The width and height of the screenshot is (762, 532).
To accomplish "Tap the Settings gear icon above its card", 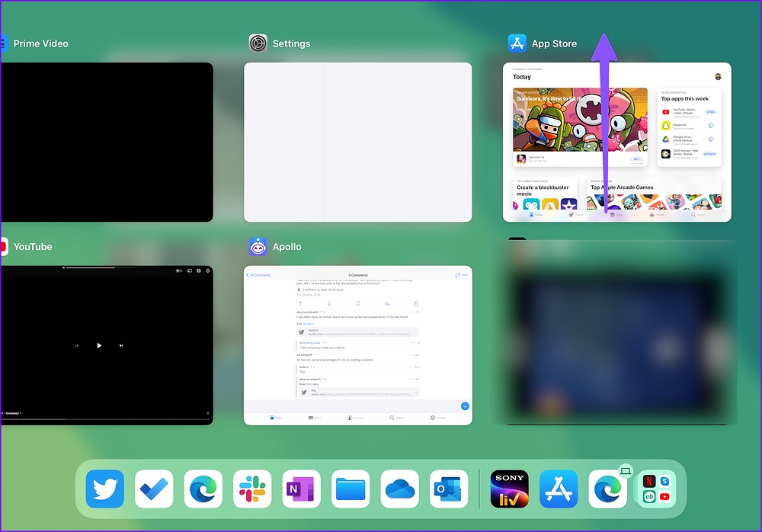I will point(258,43).
